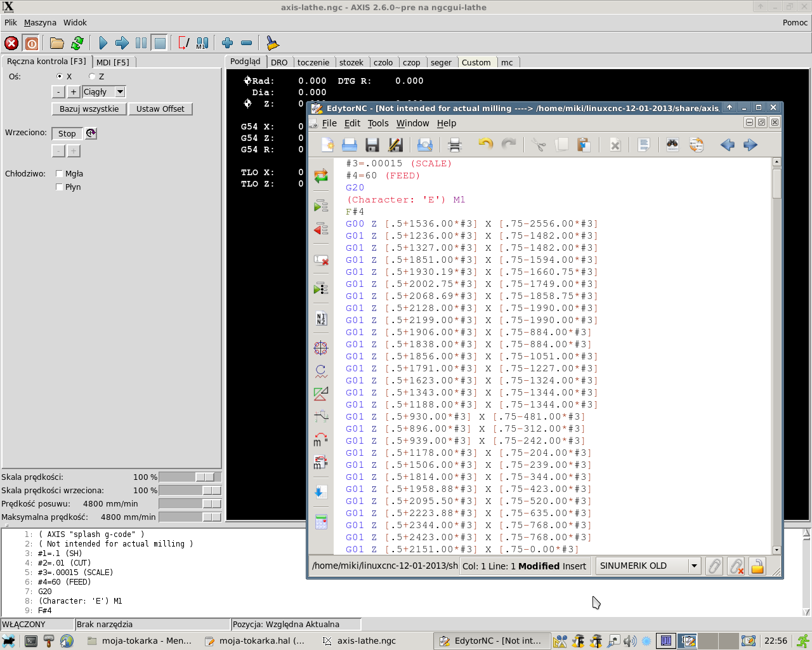Click Save As icon in EdytorNC
Viewport: 812px width, 650px height.
coord(395,145)
